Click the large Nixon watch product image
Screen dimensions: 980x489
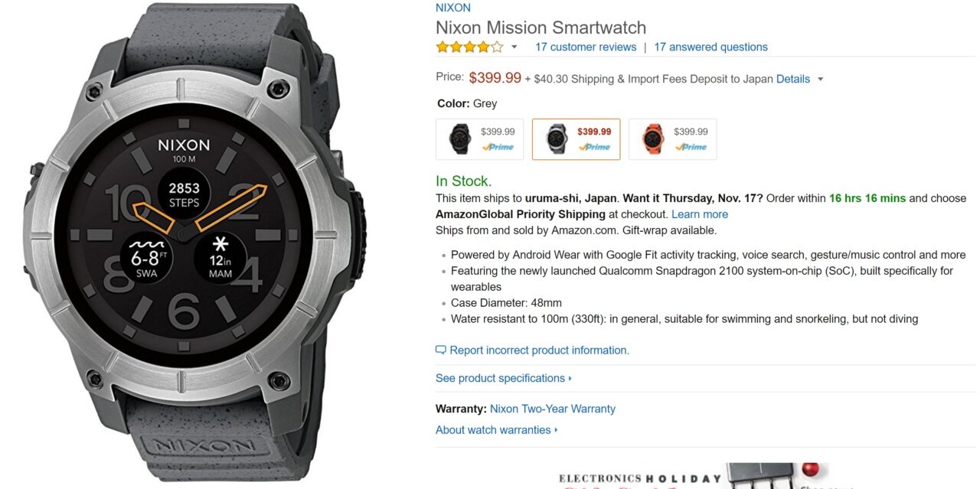[x=184, y=245]
